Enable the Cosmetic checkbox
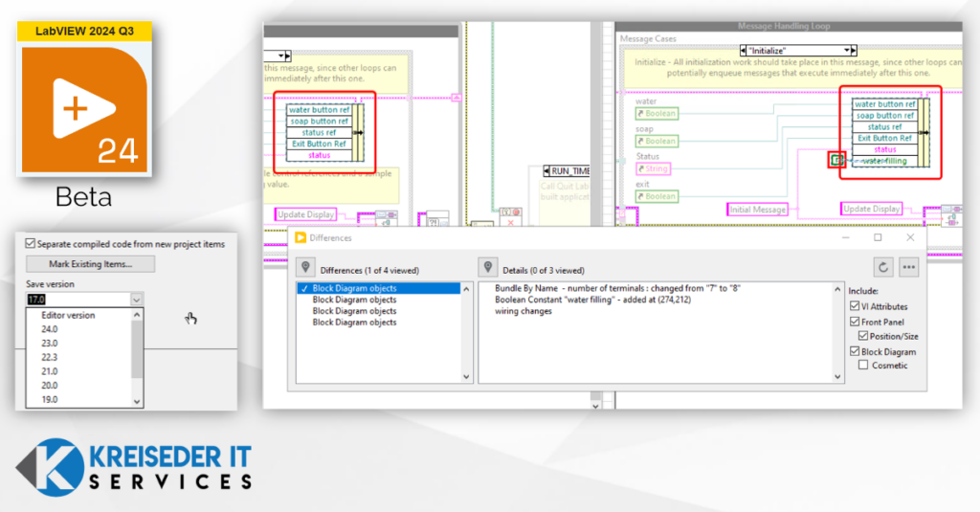The image size is (980, 512). click(x=864, y=365)
